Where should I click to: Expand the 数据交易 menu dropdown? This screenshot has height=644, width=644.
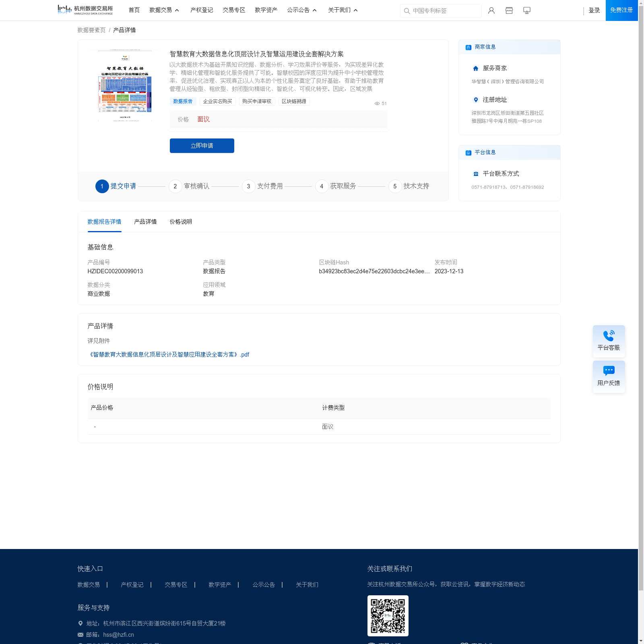point(164,10)
